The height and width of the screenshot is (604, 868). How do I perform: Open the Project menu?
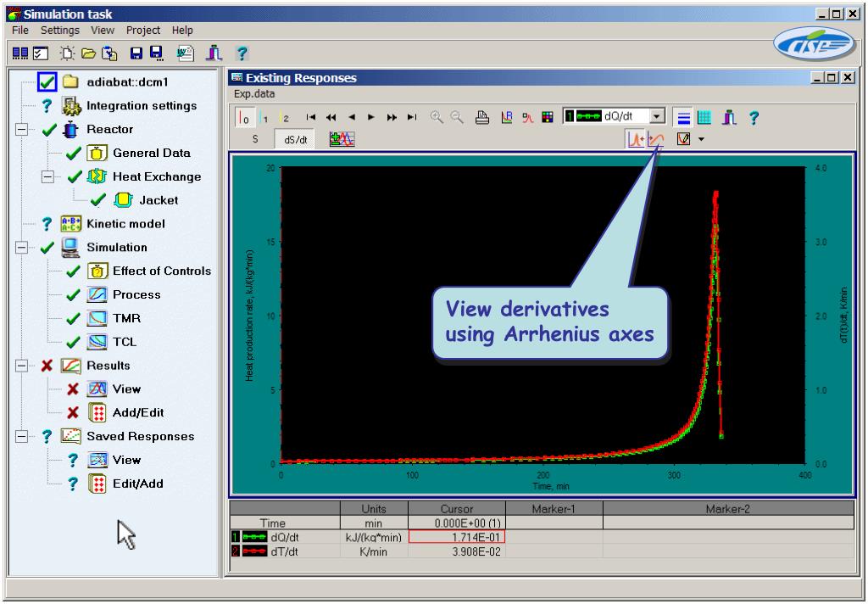[142, 30]
